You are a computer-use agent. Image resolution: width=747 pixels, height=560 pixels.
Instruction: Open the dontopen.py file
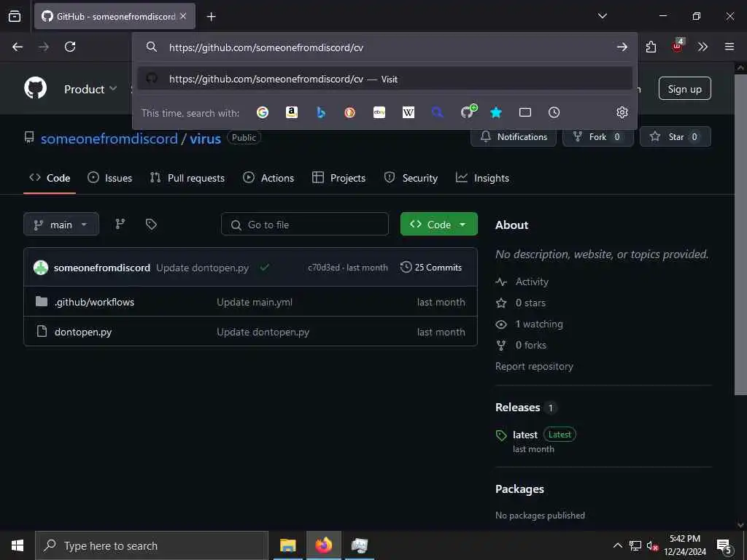[83, 332]
